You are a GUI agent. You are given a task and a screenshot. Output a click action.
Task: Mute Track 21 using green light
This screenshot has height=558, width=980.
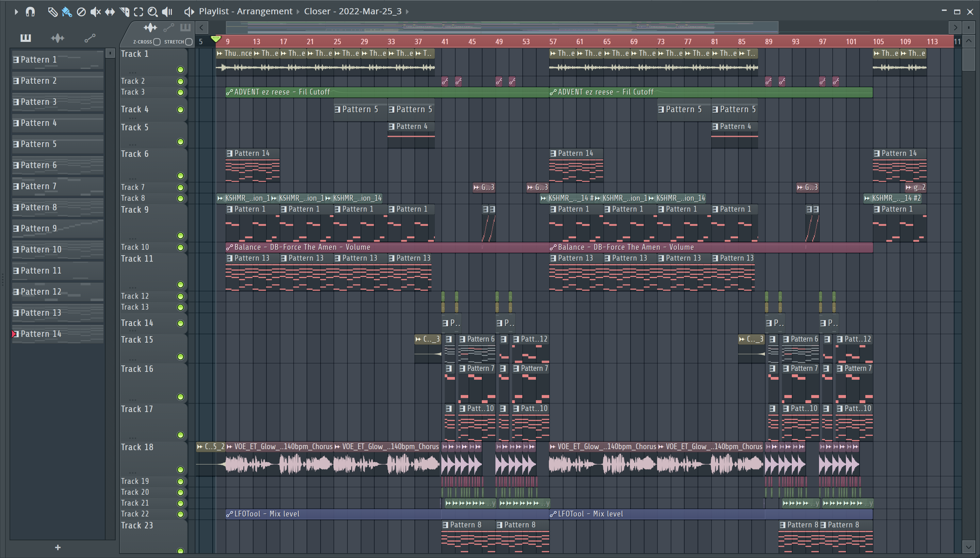[x=180, y=503]
